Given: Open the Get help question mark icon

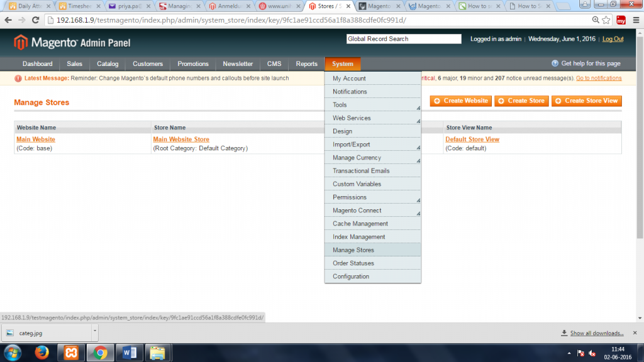Looking at the screenshot, I should point(555,63).
